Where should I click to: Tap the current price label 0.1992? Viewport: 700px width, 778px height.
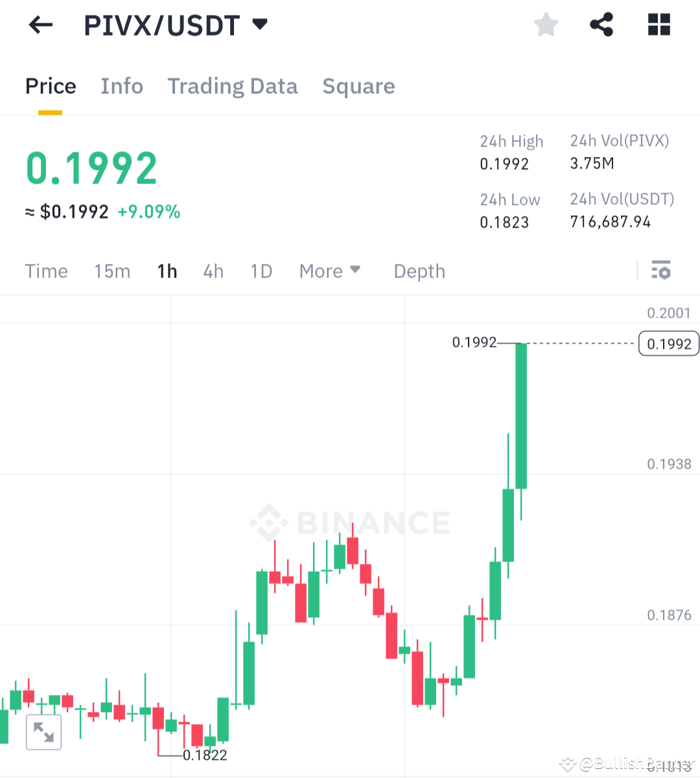pyautogui.click(x=668, y=344)
